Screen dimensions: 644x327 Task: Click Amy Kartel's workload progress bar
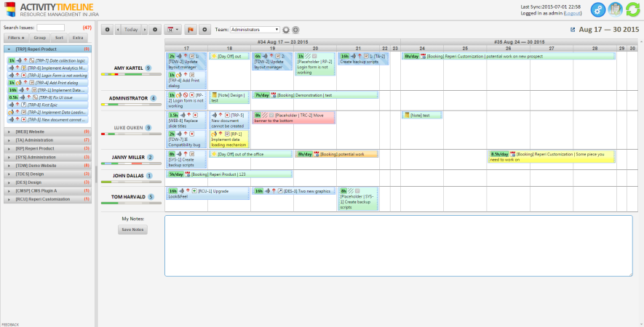pos(131,75)
